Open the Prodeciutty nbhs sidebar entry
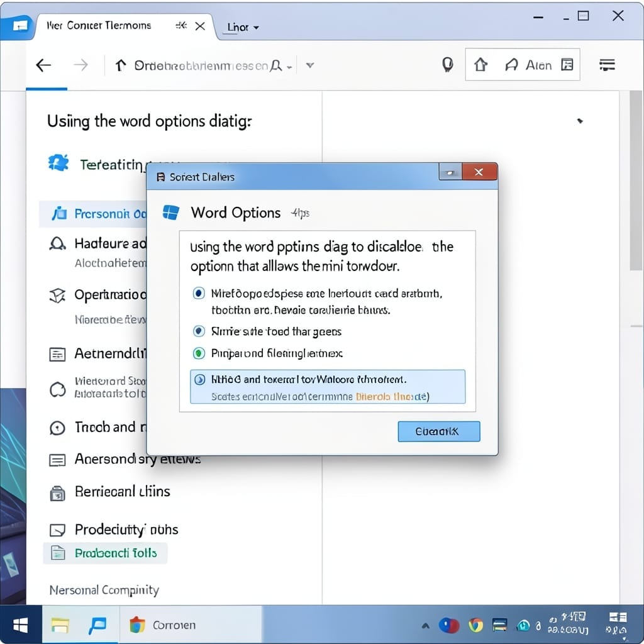The height and width of the screenshot is (644, 644). click(126, 530)
